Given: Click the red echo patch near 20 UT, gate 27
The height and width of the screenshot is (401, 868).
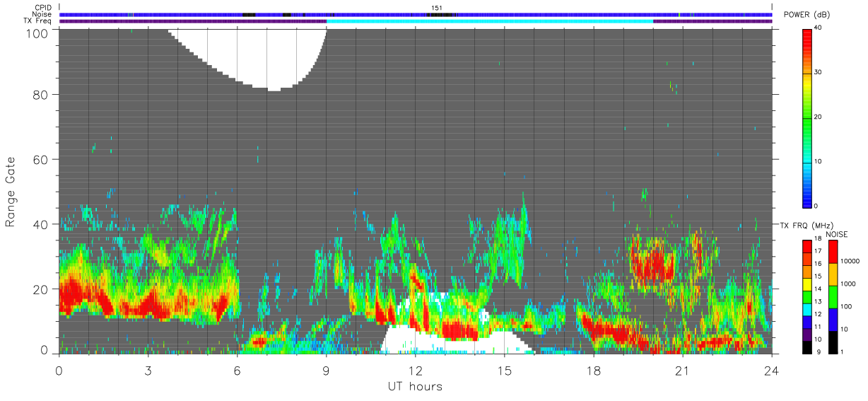Looking at the screenshot, I should (653, 264).
